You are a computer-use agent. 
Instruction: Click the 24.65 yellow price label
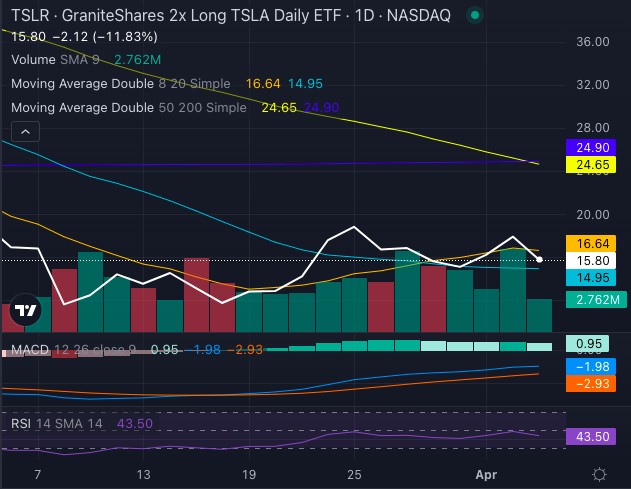point(591,165)
